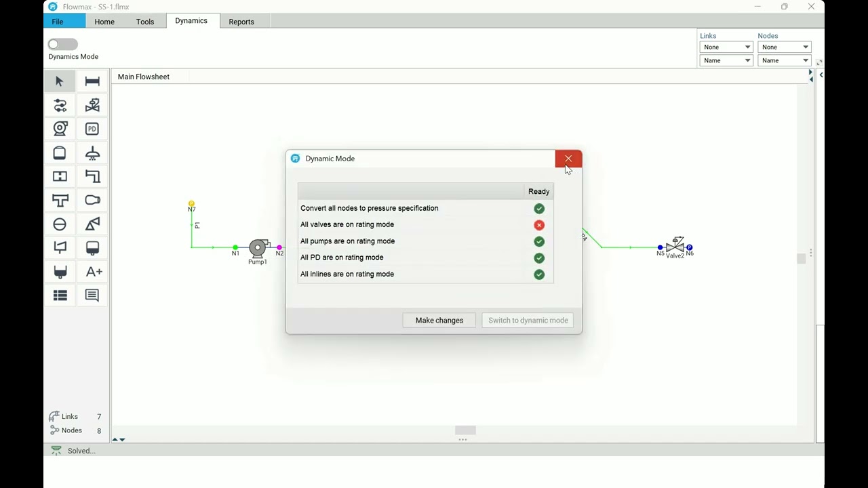Viewport: 868px width, 488px height.
Task: Expand bottom panel arrows below flowsheet
Action: coord(119,440)
